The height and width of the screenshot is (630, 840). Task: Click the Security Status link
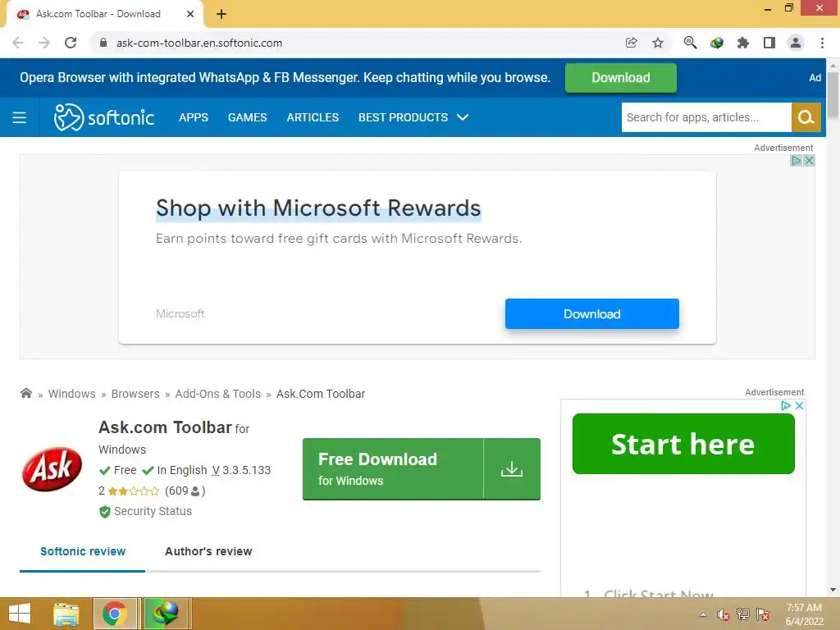(153, 511)
